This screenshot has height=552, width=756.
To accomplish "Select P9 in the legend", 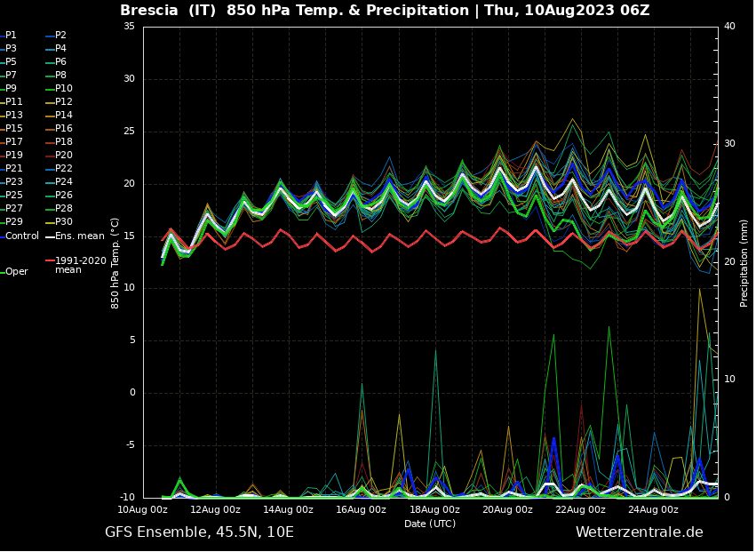I will point(9,88).
